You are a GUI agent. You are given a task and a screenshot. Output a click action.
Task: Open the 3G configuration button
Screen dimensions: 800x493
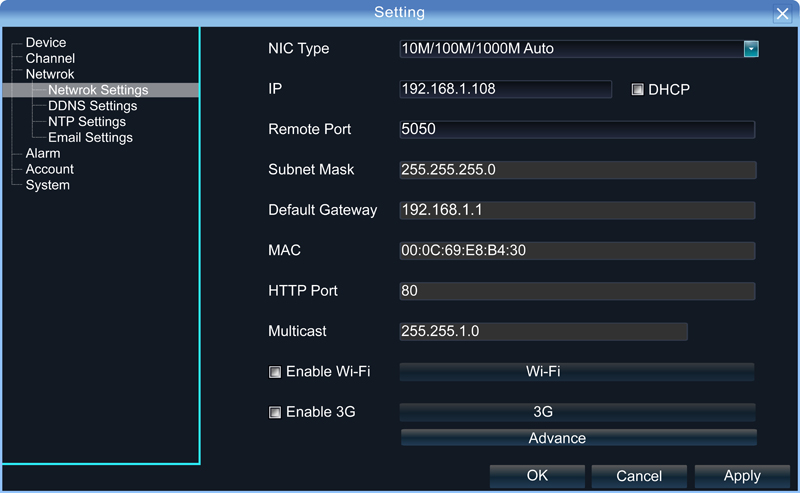(577, 412)
